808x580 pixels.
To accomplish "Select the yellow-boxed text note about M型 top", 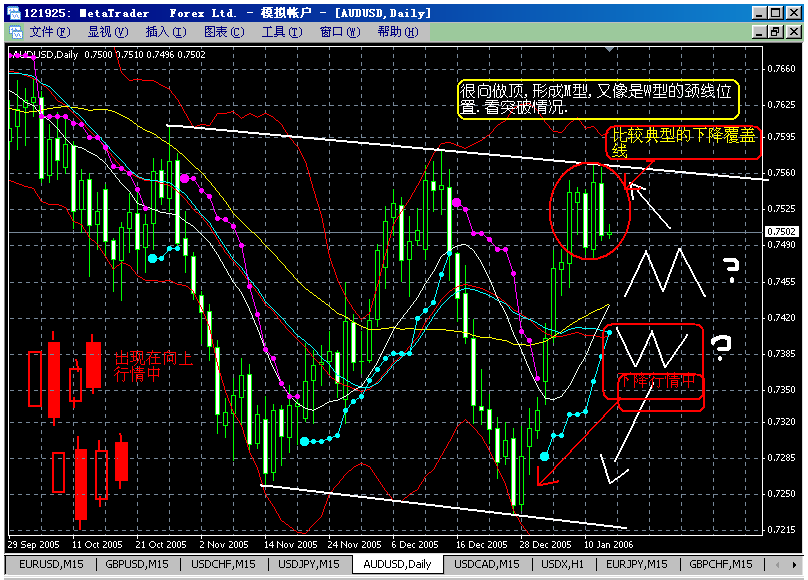I will [x=598, y=99].
